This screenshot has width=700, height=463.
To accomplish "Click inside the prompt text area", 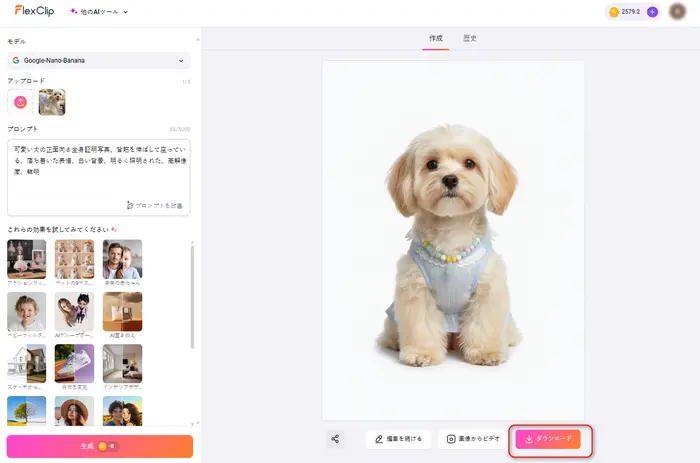I will click(99, 177).
